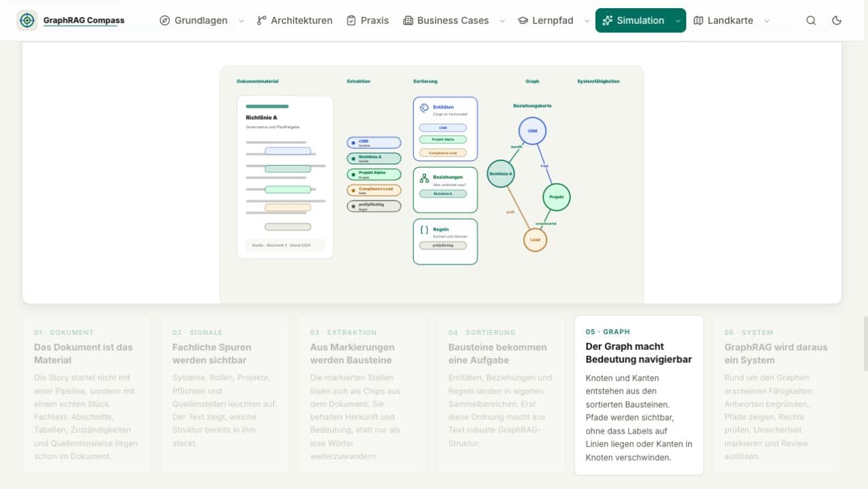
Task: Click the graduation cap icon beside Lernpfad
Action: click(523, 20)
